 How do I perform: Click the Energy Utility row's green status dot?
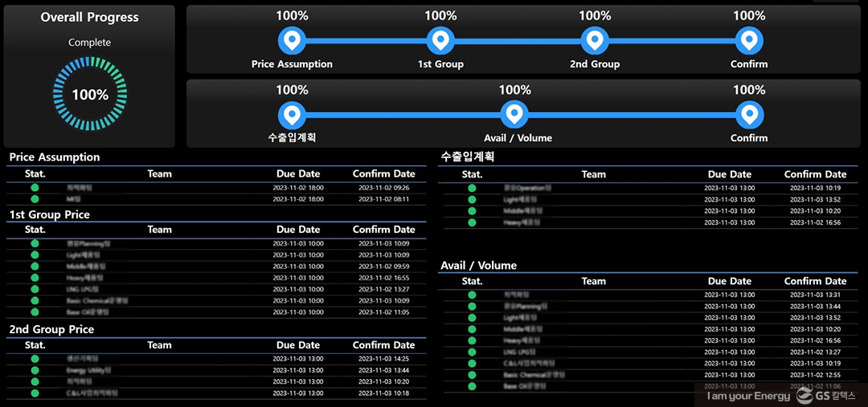tap(35, 370)
